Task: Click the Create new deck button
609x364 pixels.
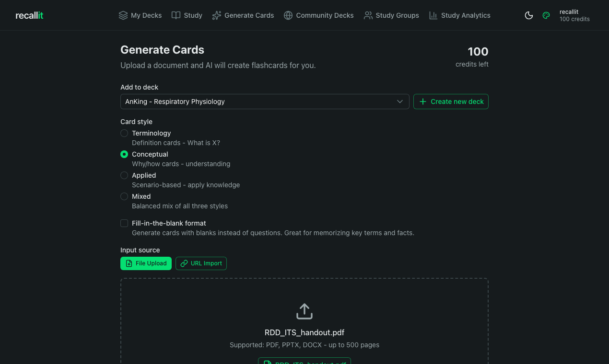Action: click(x=451, y=102)
